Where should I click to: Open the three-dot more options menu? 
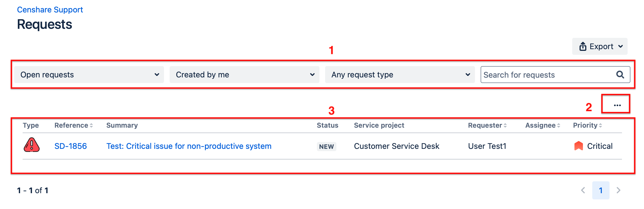click(x=617, y=105)
